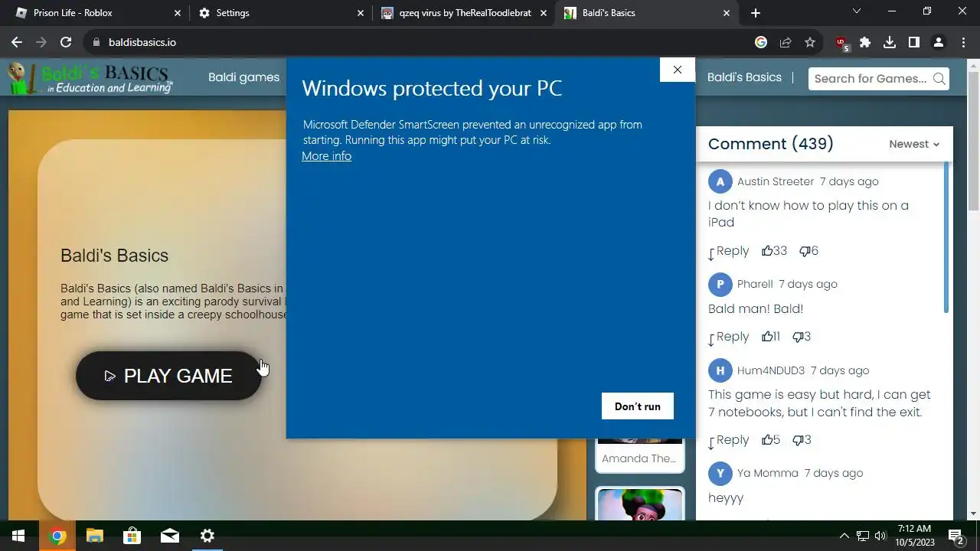Click the Search for Games input field
Screen dimensions: 980x551
870,78
